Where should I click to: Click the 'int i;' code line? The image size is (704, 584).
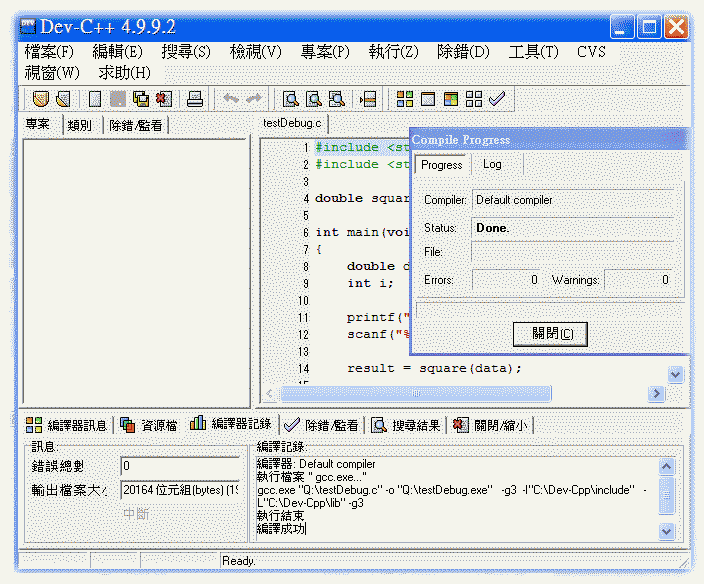pos(370,283)
